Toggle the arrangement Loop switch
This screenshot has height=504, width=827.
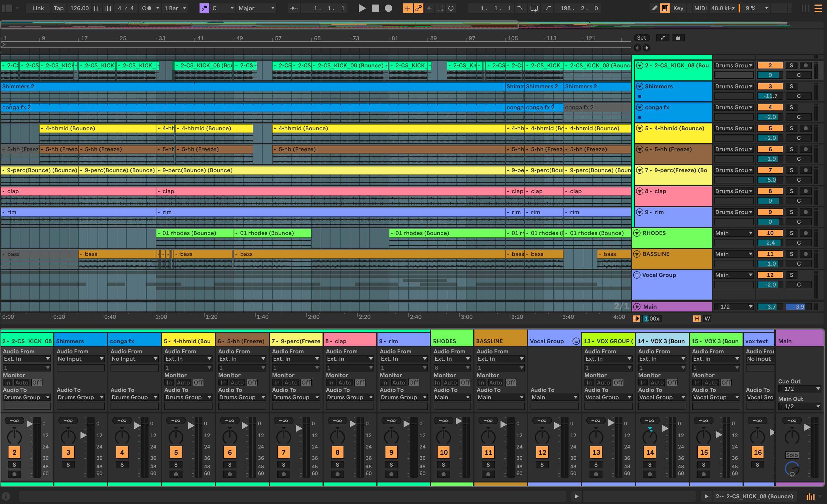(534, 8)
